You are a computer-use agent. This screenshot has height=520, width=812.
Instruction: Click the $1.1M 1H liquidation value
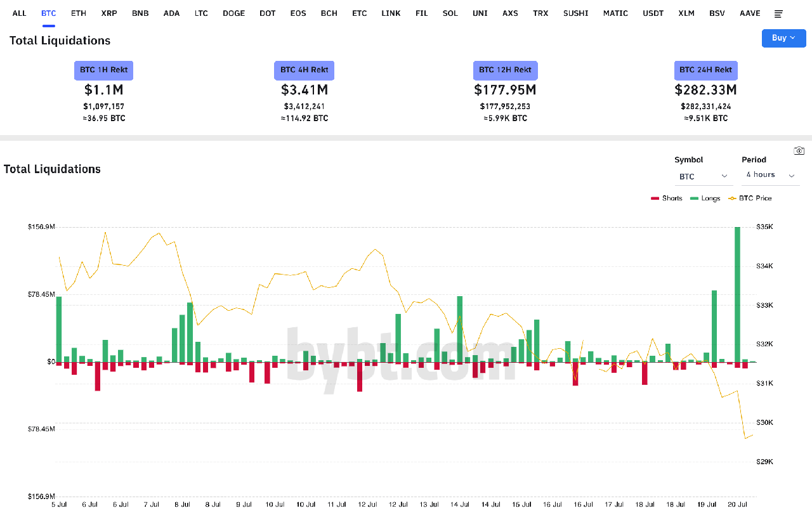[x=104, y=90]
